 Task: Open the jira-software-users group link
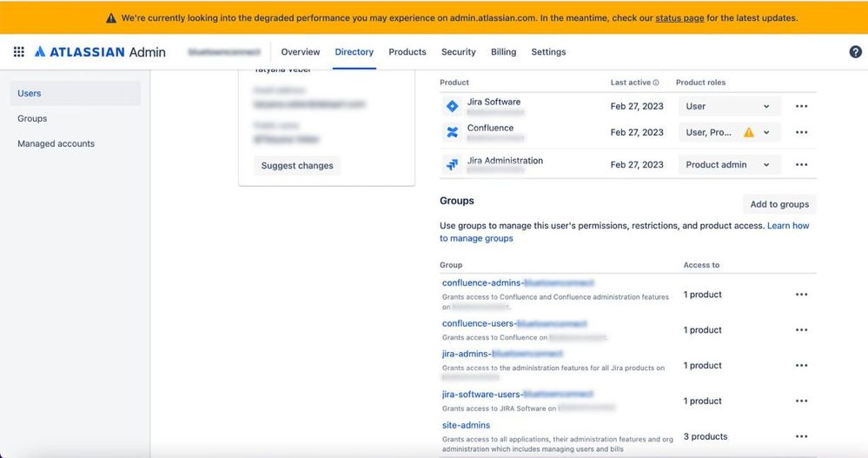click(x=518, y=395)
